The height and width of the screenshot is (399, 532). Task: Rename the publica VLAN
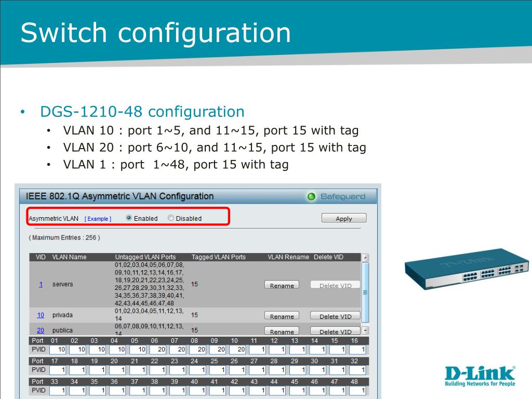[282, 331]
